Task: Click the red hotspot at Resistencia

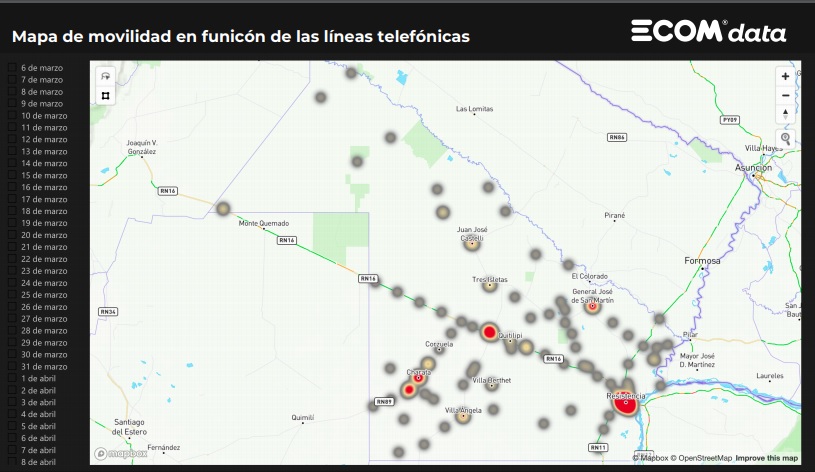Action: click(x=625, y=403)
